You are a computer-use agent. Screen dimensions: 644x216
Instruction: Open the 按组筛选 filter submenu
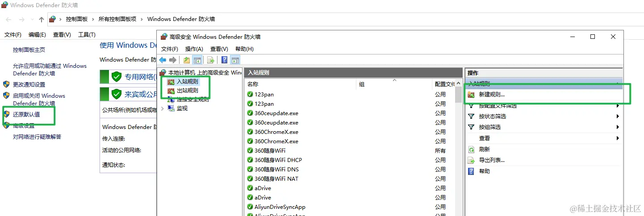point(544,127)
